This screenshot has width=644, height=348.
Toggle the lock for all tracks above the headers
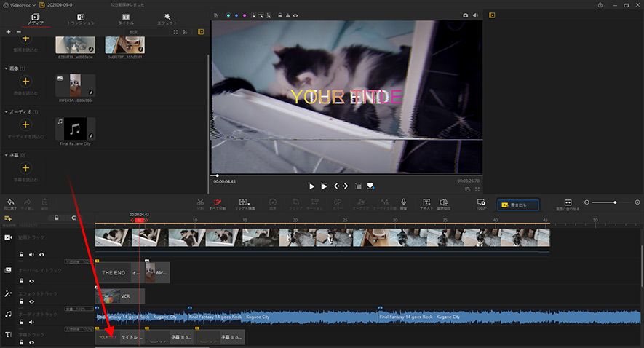click(57, 218)
